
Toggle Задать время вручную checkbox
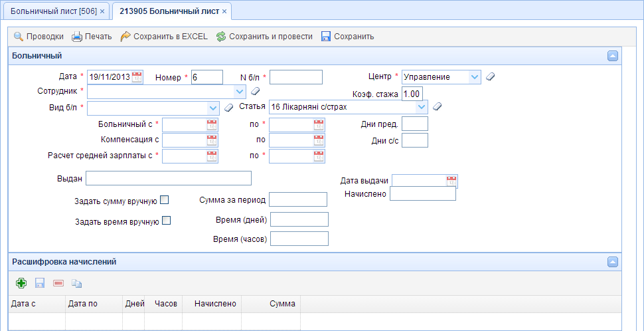(167, 221)
